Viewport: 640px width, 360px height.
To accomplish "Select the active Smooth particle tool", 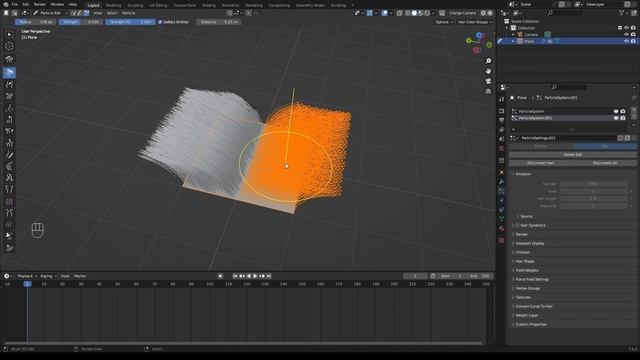I will [9, 73].
